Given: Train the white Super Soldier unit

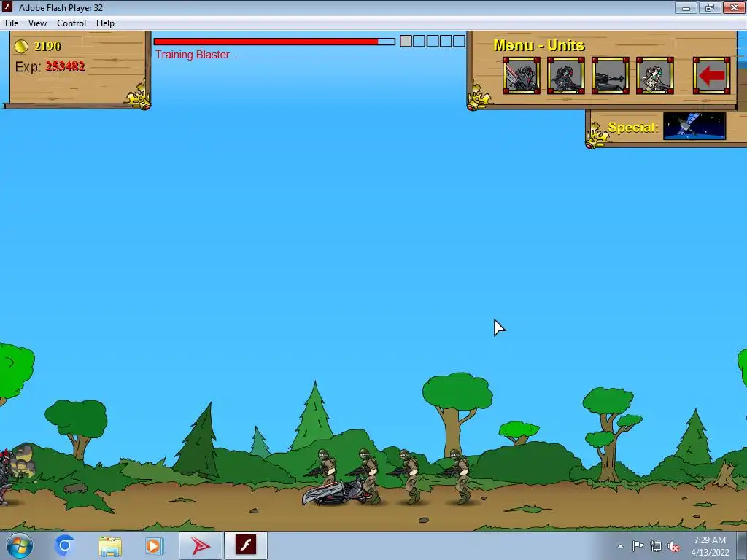Looking at the screenshot, I should point(654,75).
